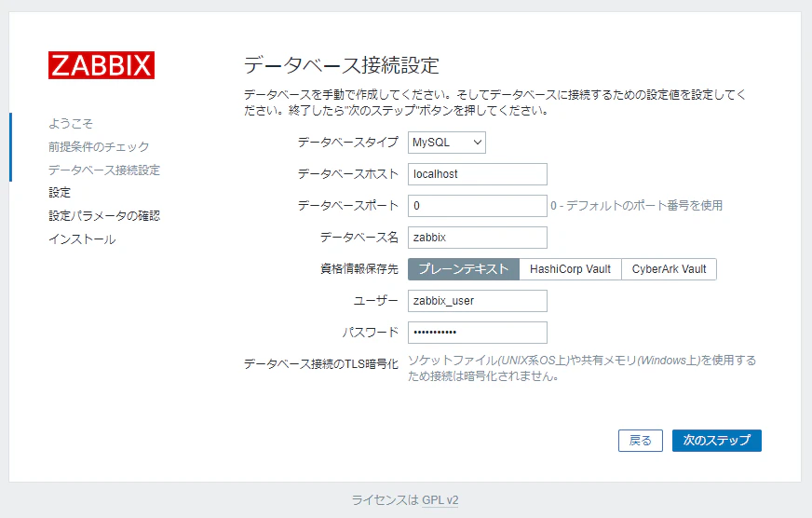Image resolution: width=812 pixels, height=518 pixels.
Task: Click the データベース接続のTLS暗号化 label
Action: 321,364
